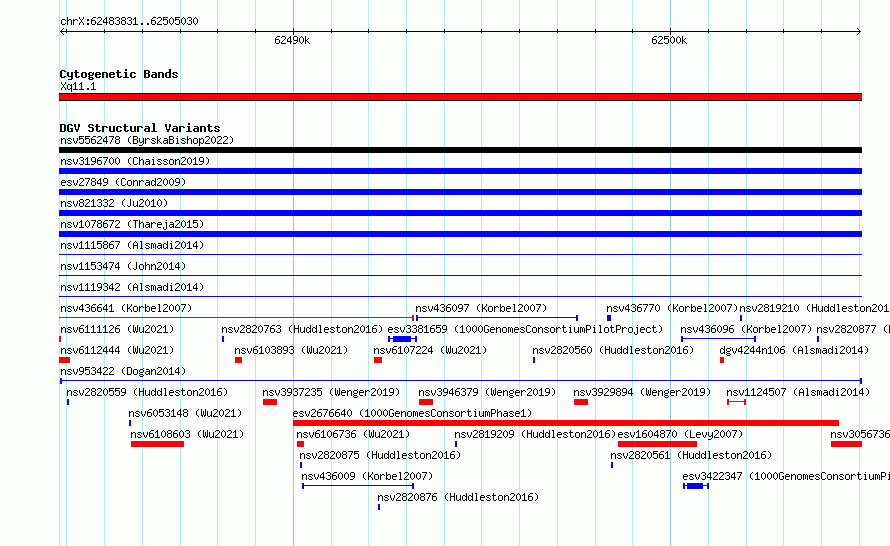Click nsv1119342 (Alsmadi2014) label
This screenshot has height=546, width=890.
[132, 287]
